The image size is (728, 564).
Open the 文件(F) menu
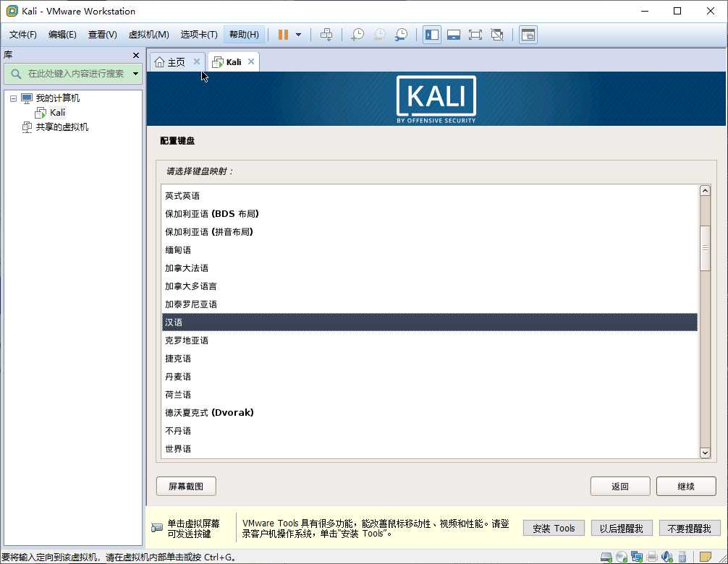(22, 35)
